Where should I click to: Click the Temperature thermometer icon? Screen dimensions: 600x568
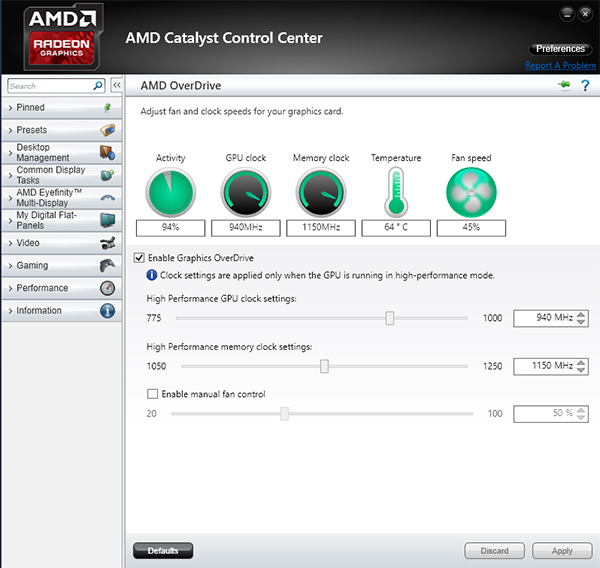click(396, 193)
